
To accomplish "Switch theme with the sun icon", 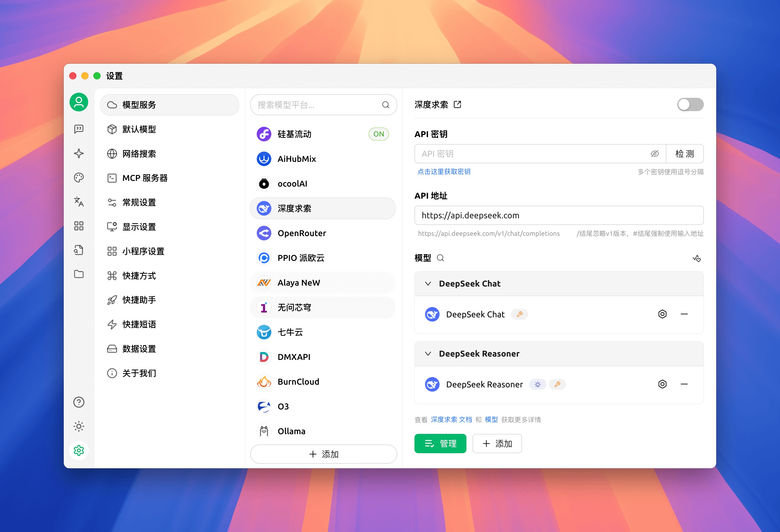I will tap(79, 426).
